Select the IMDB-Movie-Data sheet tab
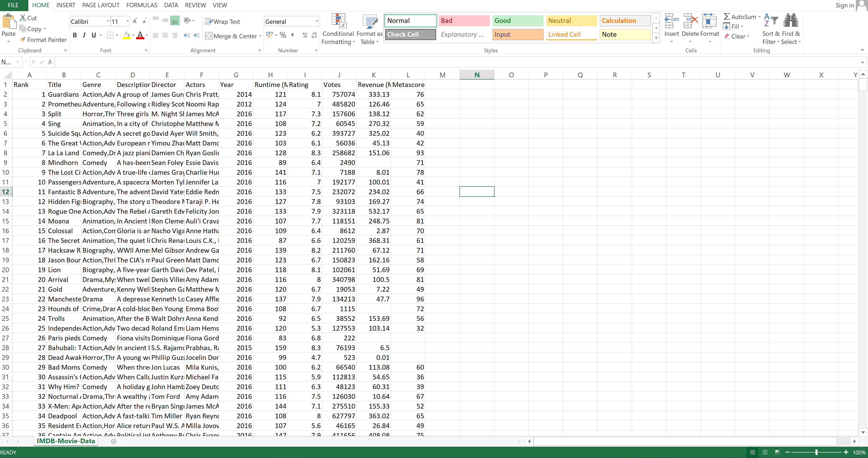This screenshot has height=458, width=868. point(66,441)
